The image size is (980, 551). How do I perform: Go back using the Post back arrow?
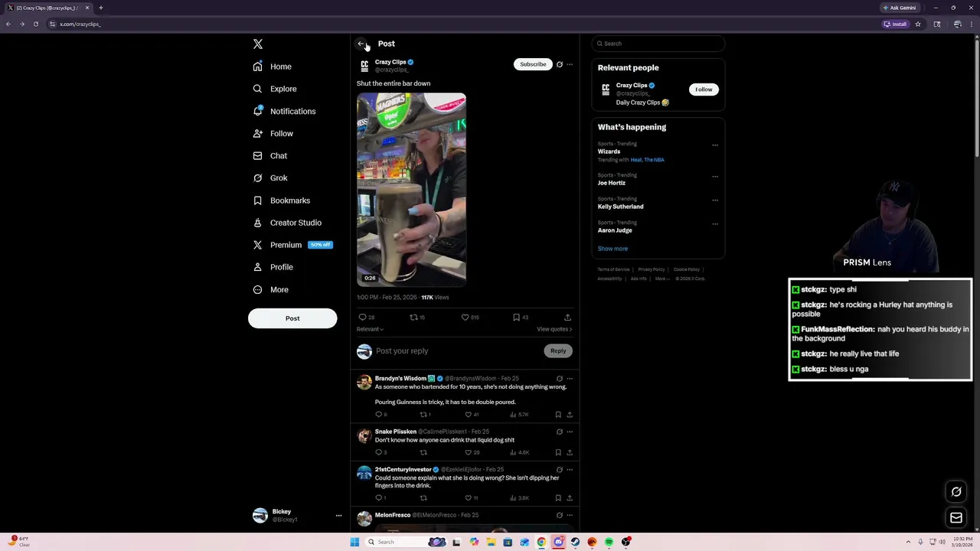click(x=361, y=44)
